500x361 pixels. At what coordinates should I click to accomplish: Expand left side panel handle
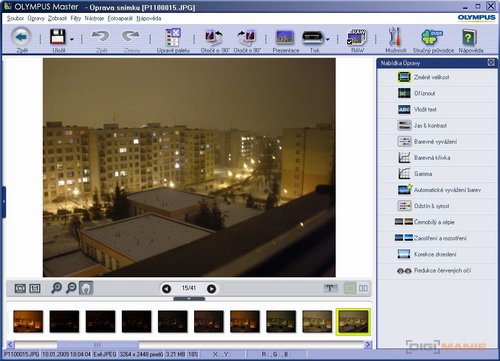point(4,202)
